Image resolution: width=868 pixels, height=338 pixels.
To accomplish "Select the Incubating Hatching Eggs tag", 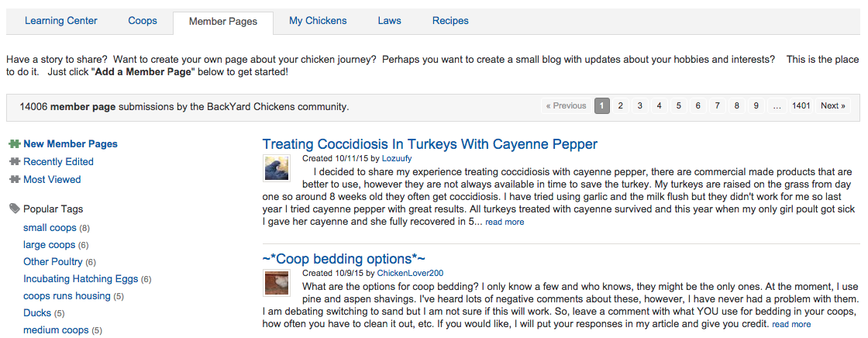I will click(81, 279).
